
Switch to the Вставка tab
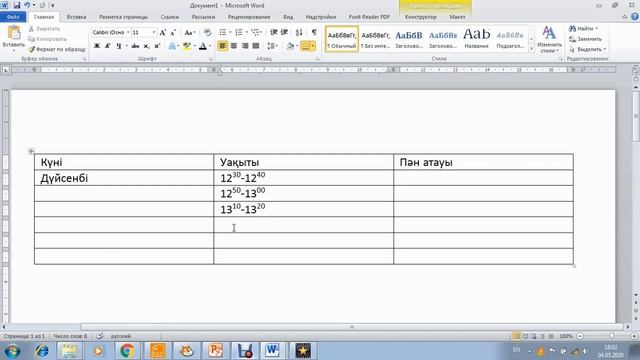coord(76,17)
